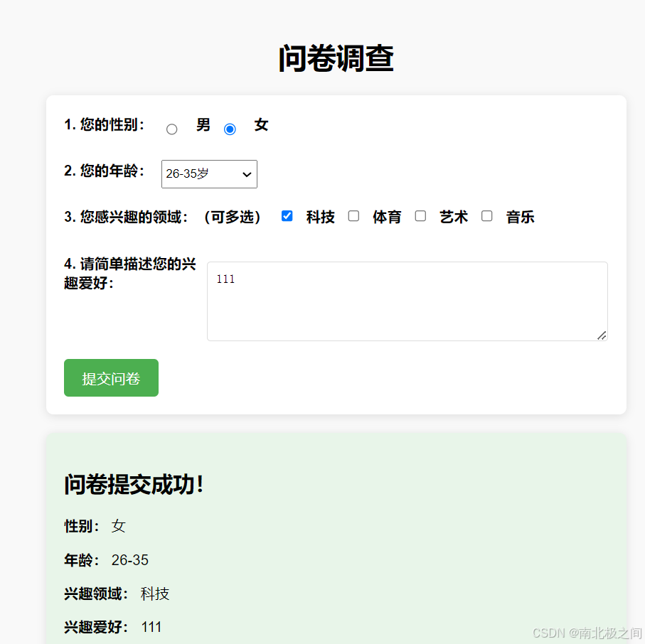Check the 体育 checkbox
Image resolution: width=645 pixels, height=644 pixels.
pos(353,216)
